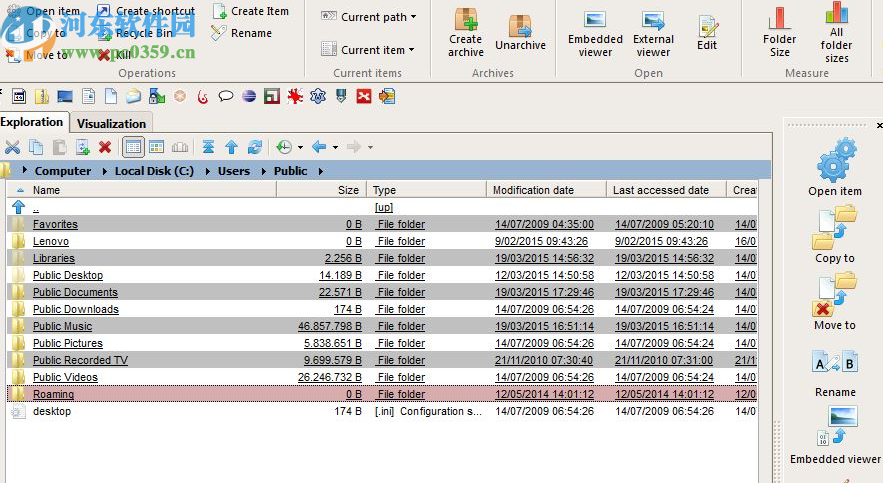Switch to details list view

click(133, 148)
